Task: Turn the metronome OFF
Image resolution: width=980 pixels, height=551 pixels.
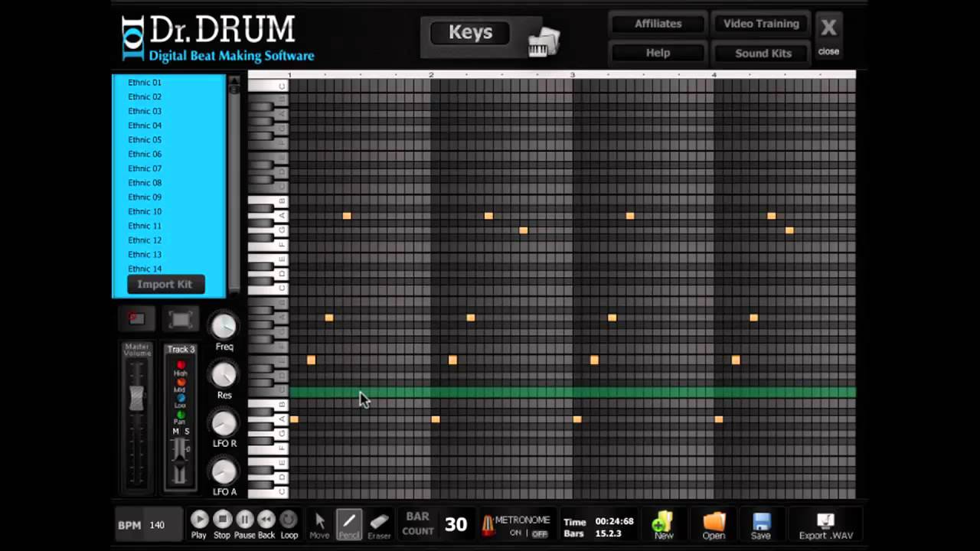Action: click(540, 533)
